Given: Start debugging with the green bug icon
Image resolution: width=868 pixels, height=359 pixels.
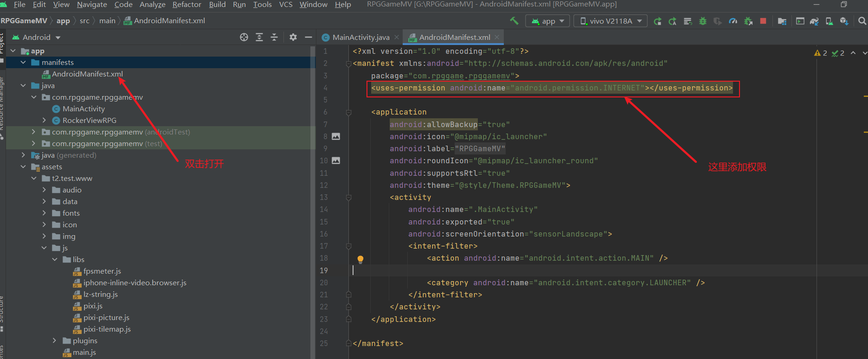Looking at the screenshot, I should coord(703,21).
